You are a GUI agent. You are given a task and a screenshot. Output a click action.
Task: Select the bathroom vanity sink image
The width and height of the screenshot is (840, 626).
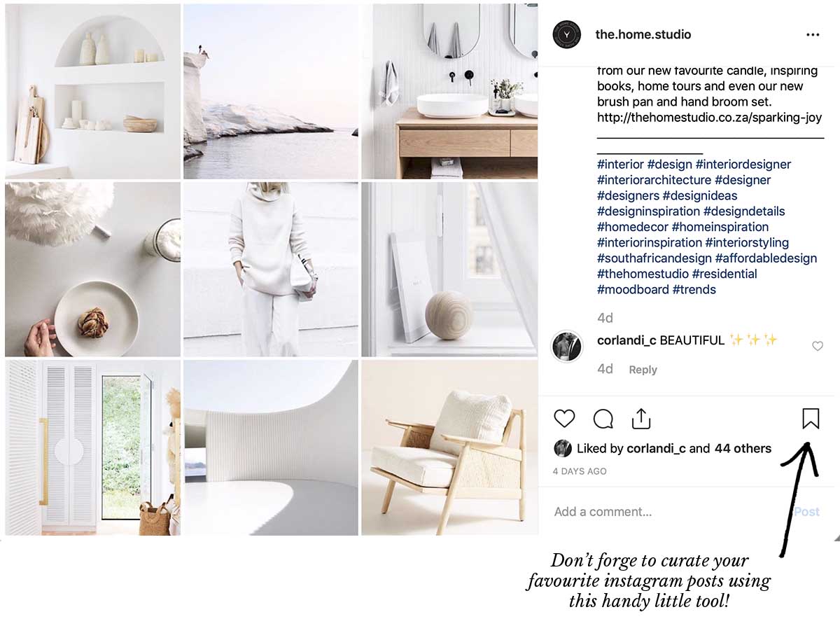pos(449,91)
